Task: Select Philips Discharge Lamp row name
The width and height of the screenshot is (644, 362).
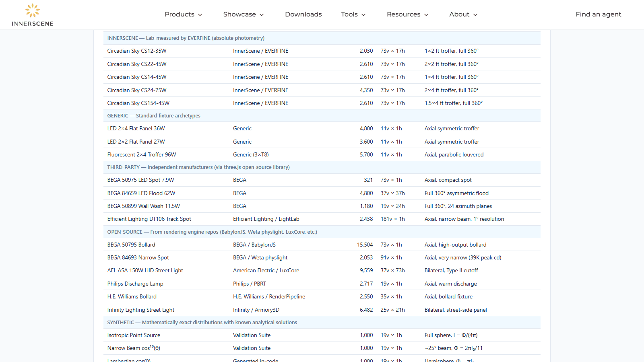Action: point(135,284)
